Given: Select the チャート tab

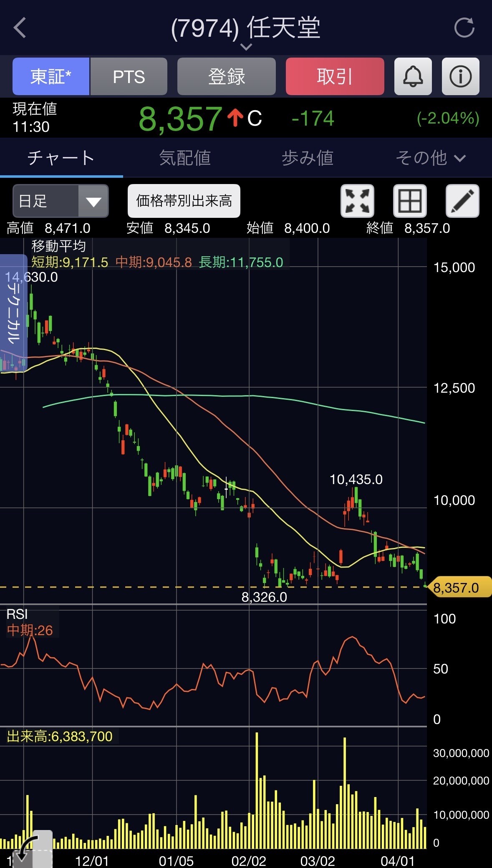Looking at the screenshot, I should [61, 158].
